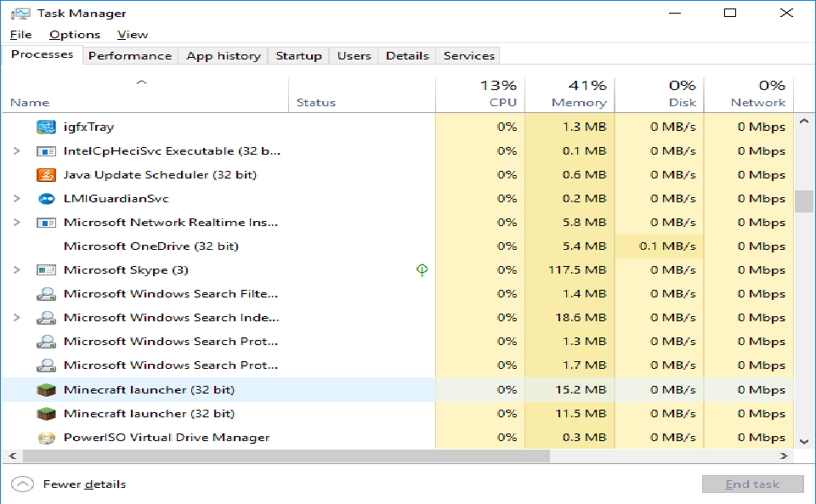This screenshot has height=504, width=816.
Task: Click the green leaf status icon for Skype
Action: pos(422,270)
